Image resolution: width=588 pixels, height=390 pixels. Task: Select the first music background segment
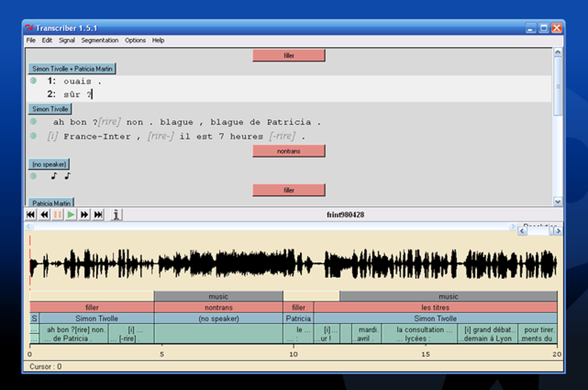pos(218,296)
